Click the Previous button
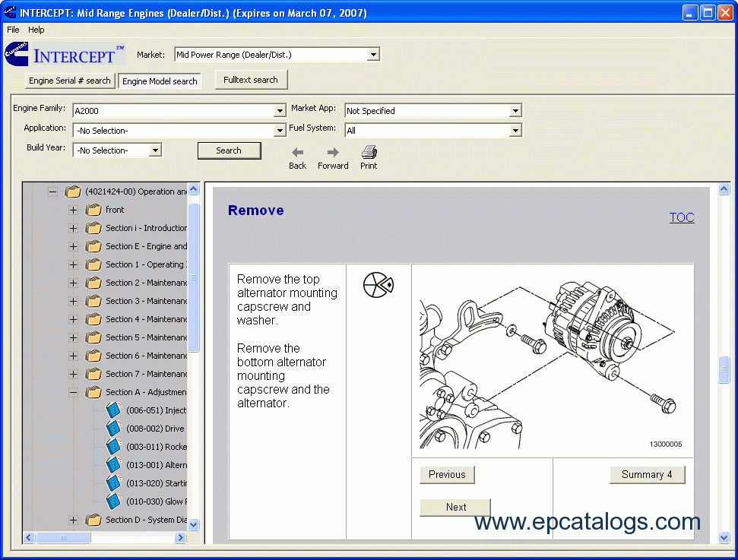738x560 pixels. tap(447, 474)
